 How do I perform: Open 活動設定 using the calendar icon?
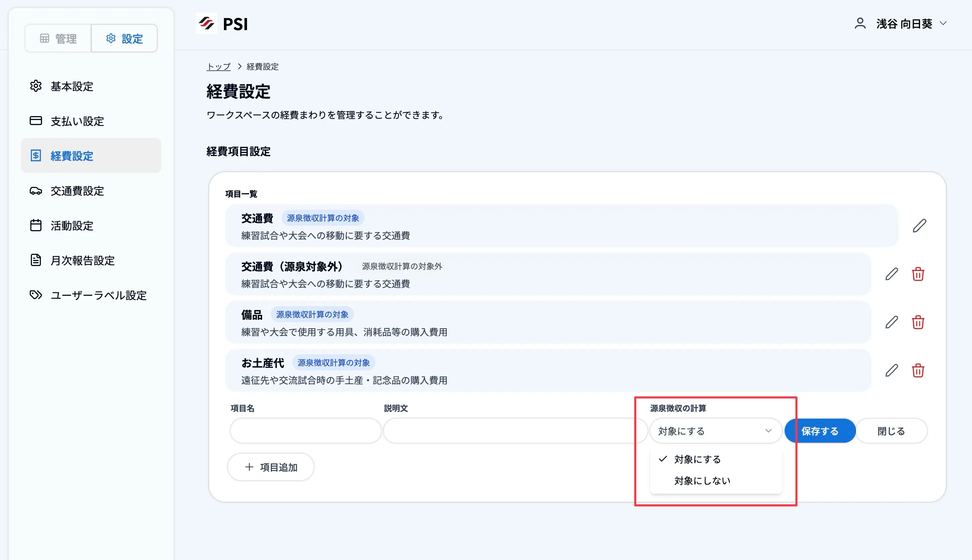(36, 226)
